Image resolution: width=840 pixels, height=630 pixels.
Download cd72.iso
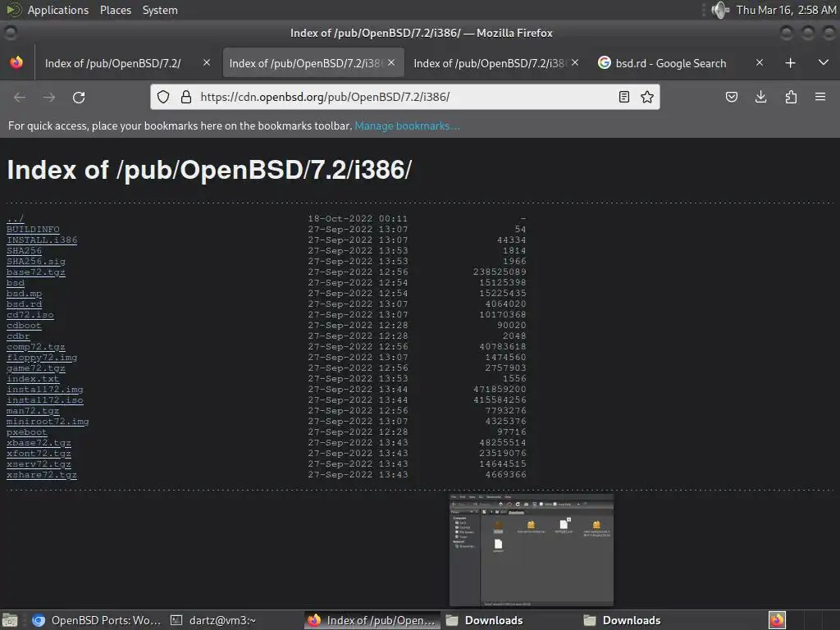pyautogui.click(x=30, y=315)
